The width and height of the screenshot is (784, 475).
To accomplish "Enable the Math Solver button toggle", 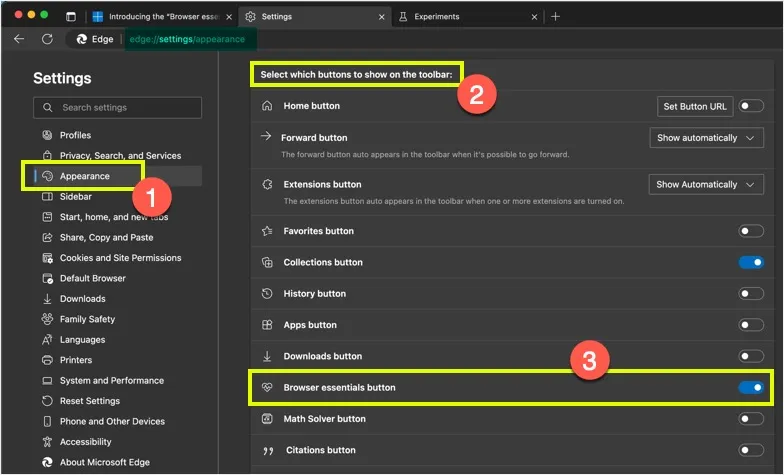I will pyautogui.click(x=751, y=419).
